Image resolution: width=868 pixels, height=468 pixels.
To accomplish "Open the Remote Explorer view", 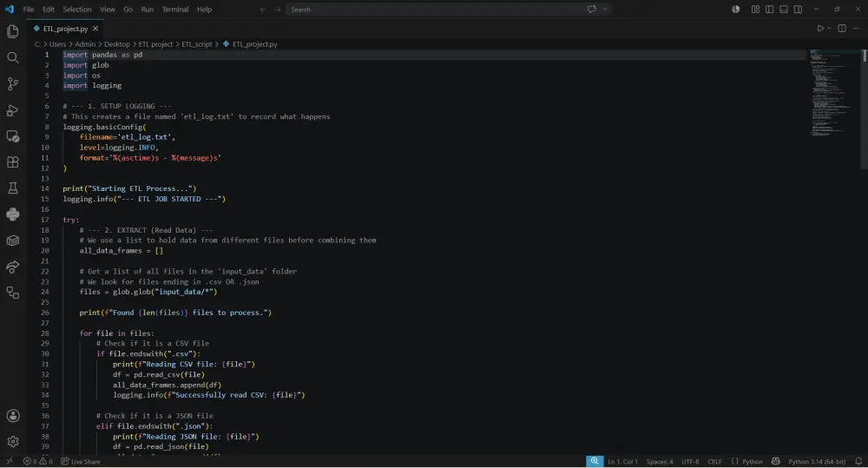I will coord(13,136).
